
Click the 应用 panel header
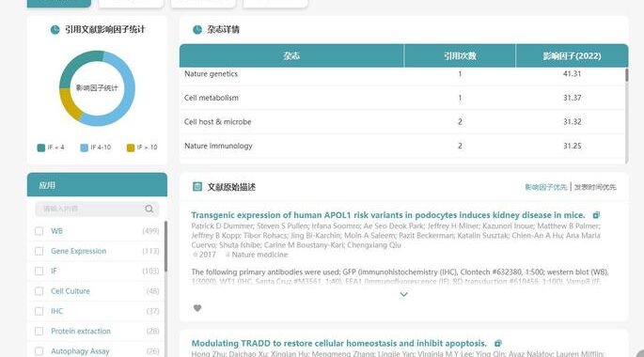tap(97, 185)
